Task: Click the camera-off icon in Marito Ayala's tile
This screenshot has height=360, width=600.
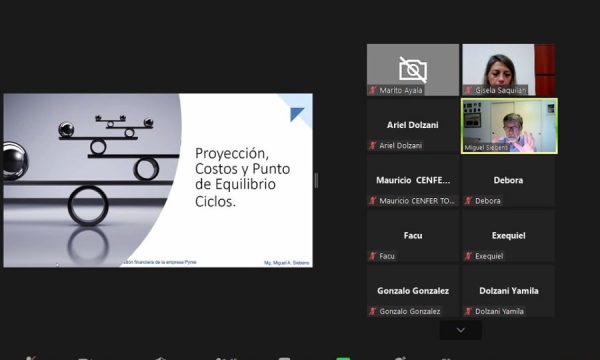Action: tap(413, 70)
